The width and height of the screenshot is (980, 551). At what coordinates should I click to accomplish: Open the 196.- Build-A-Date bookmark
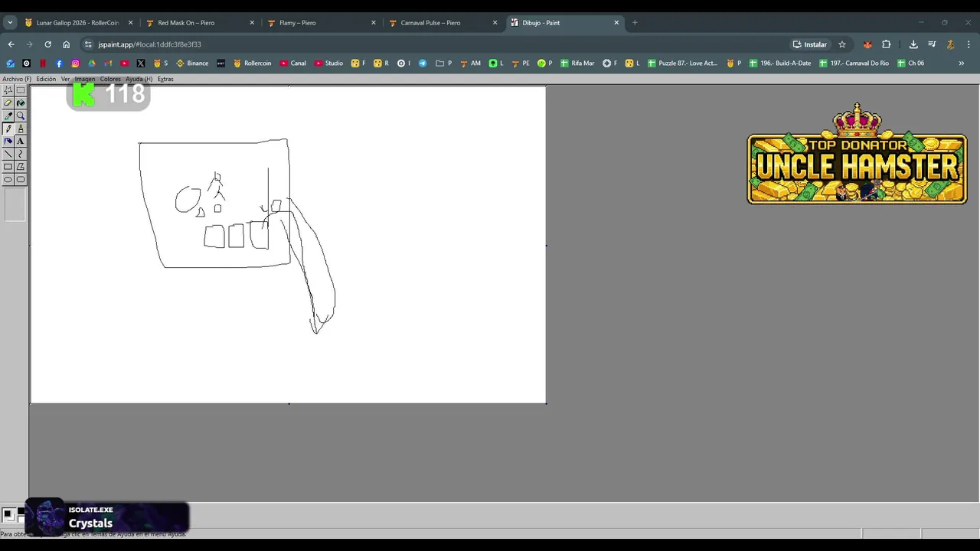[779, 63]
